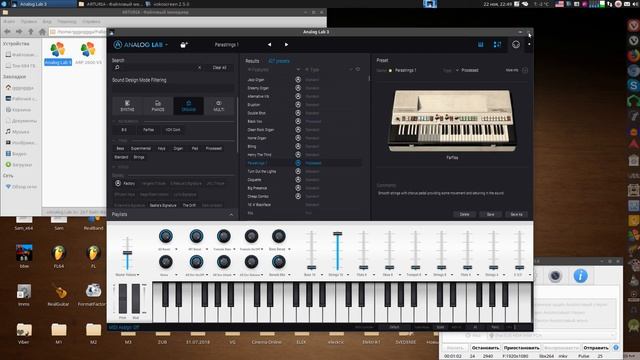The image size is (640, 360).
Task: Click the round Arturia icon in top-right header
Action: [x=516, y=44]
